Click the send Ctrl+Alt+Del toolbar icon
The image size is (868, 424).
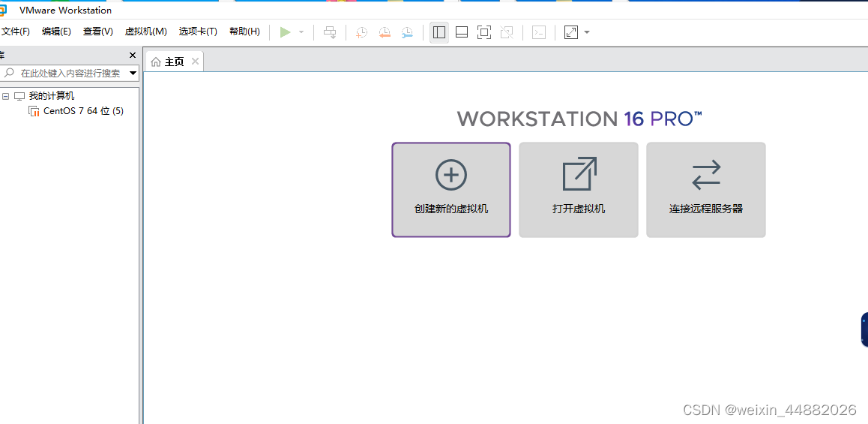[330, 32]
